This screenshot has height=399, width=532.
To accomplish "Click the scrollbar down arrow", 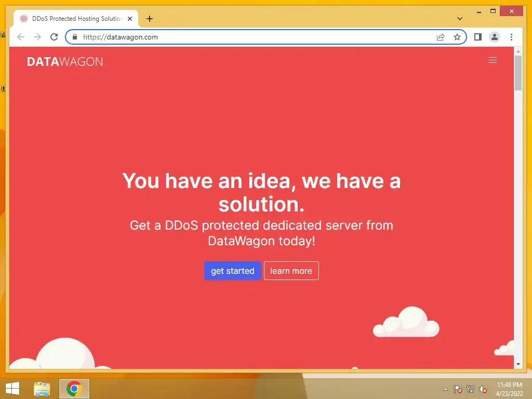I will pyautogui.click(x=518, y=364).
